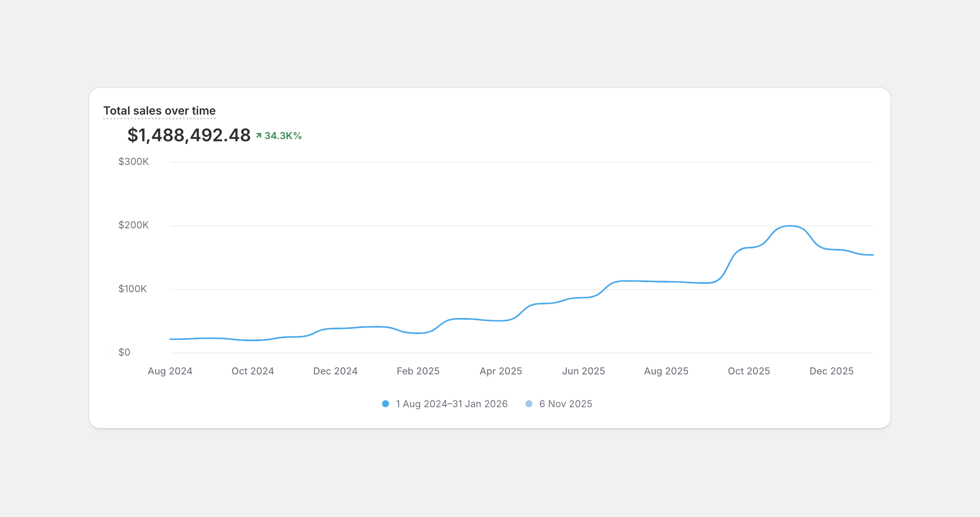Select the Apr 2025 axis label
The width and height of the screenshot is (980, 517).
(501, 371)
